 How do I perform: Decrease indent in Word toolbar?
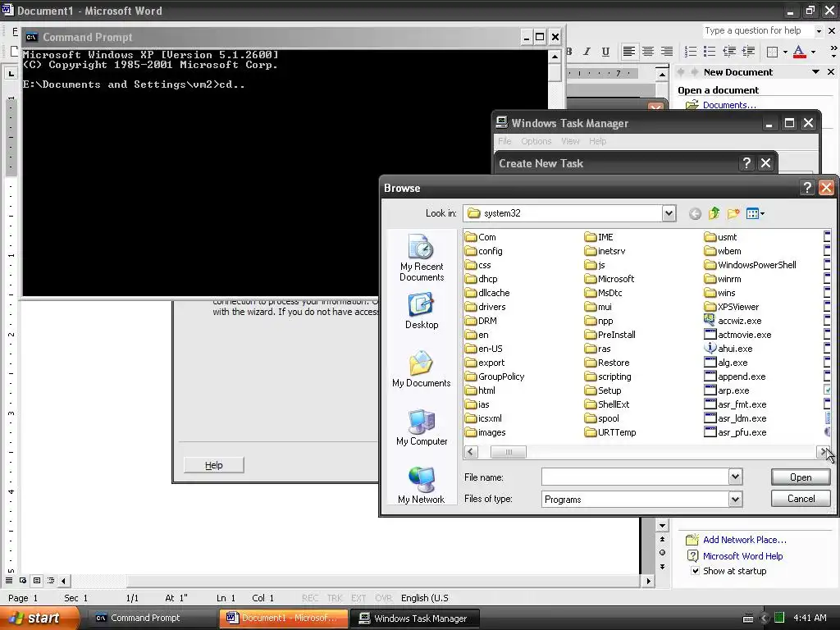[x=729, y=52]
